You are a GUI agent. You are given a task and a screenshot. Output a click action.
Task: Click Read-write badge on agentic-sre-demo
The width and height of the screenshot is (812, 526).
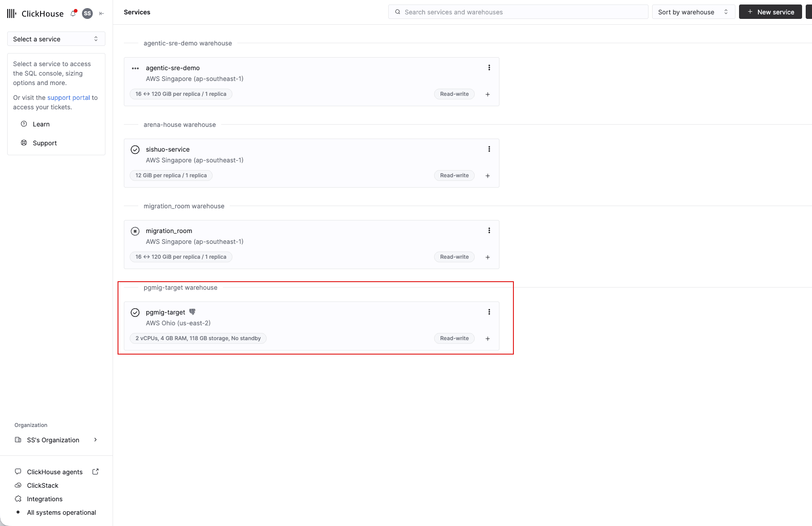tap(454, 94)
